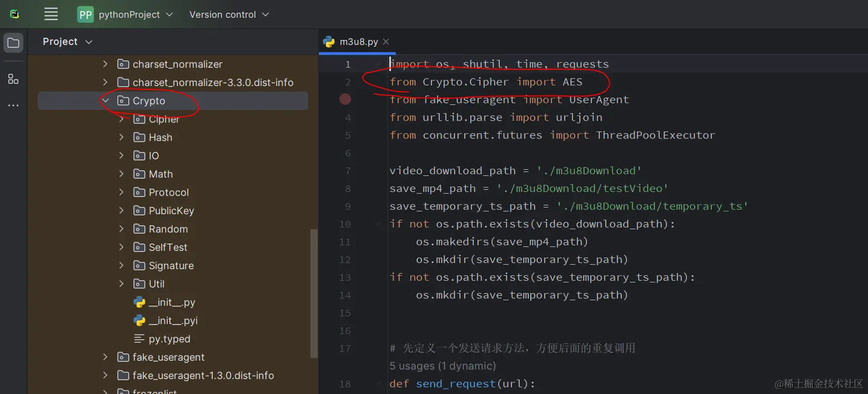This screenshot has width=868, height=394.
Task: Expand fake_useragent-1.3.0.dist-info folder
Action: click(x=105, y=375)
